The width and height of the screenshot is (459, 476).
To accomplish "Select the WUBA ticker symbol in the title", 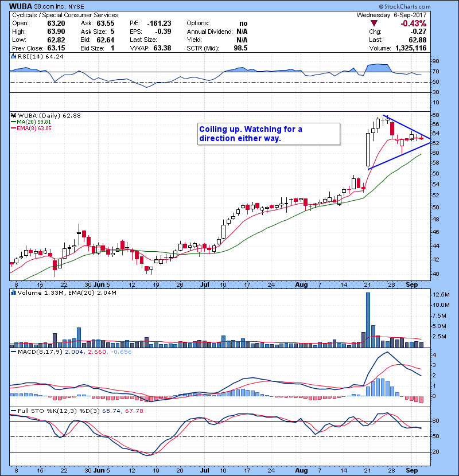I will pos(21,6).
